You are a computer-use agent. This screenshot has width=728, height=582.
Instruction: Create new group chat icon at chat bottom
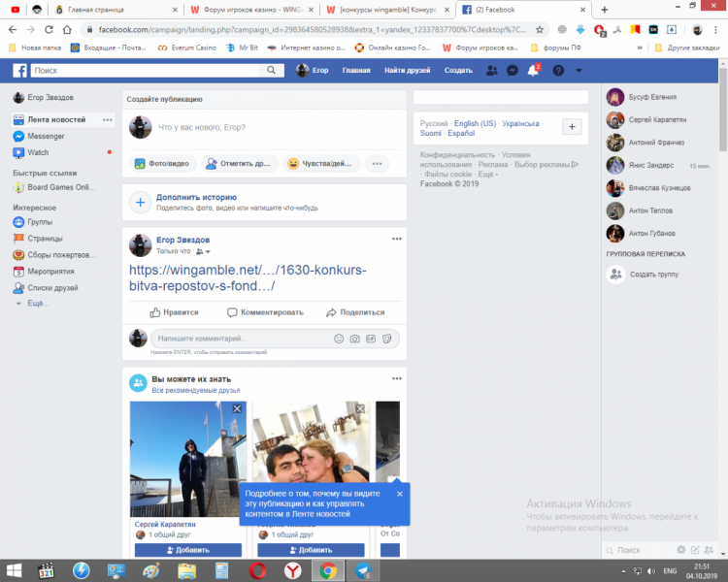709,550
